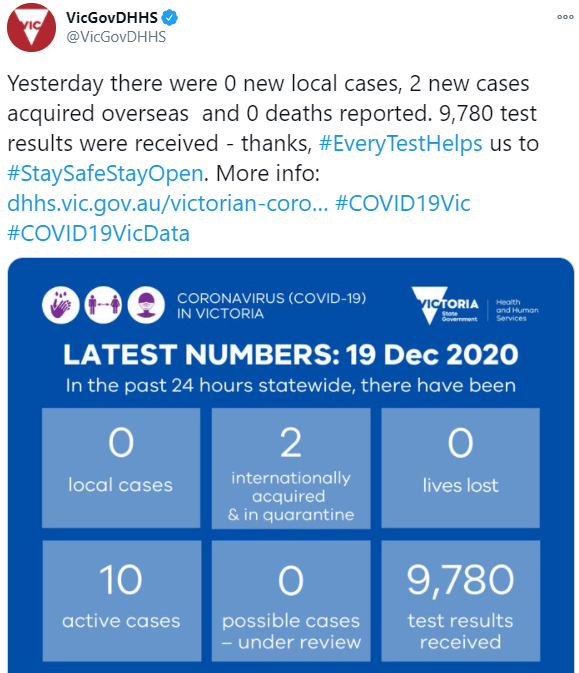Open the VicGovDHHS profile avatar

pos(31,27)
